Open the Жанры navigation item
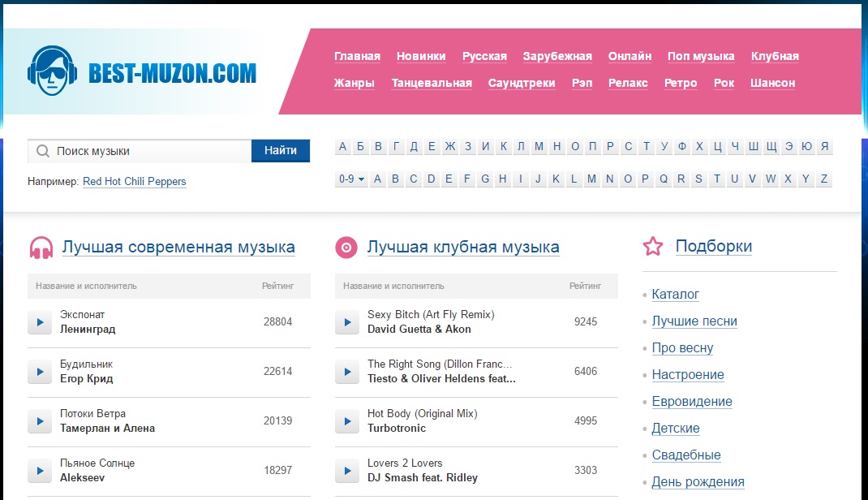The width and height of the screenshot is (868, 500). (x=355, y=83)
